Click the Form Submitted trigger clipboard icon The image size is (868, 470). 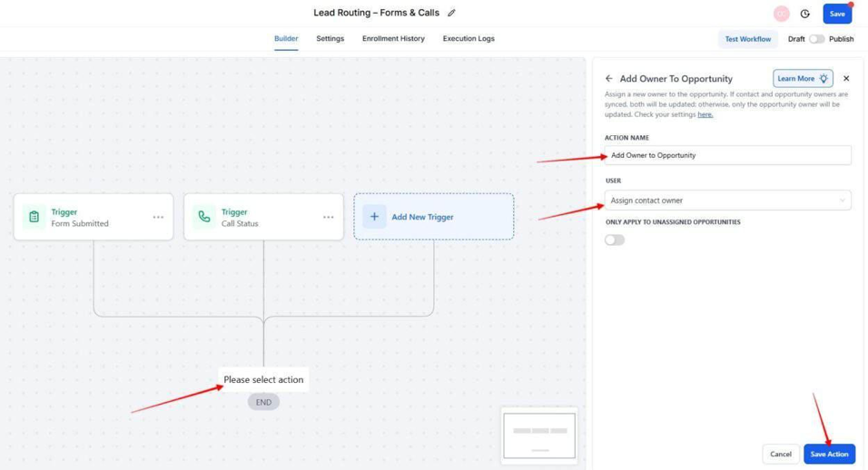35,217
